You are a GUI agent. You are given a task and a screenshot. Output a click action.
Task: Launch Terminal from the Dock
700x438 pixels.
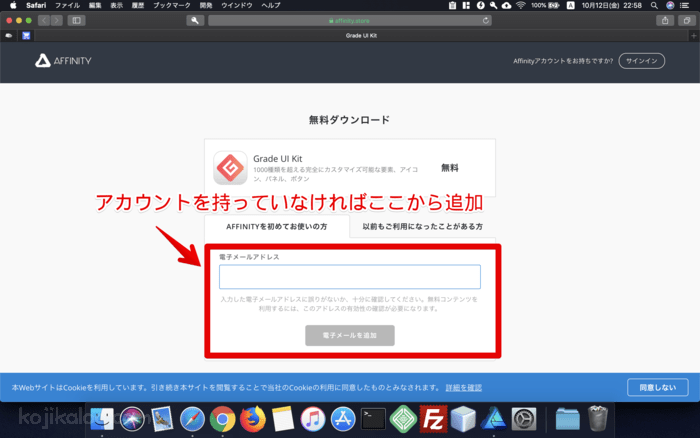tap(373, 419)
